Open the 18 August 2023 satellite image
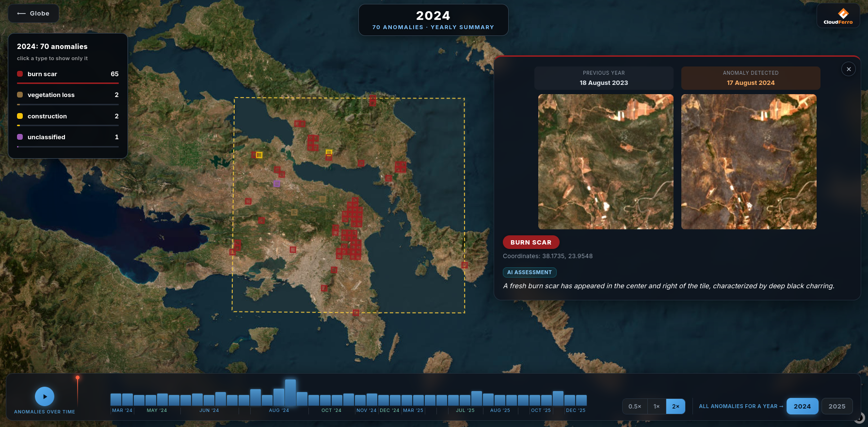868x427 pixels. [606, 162]
